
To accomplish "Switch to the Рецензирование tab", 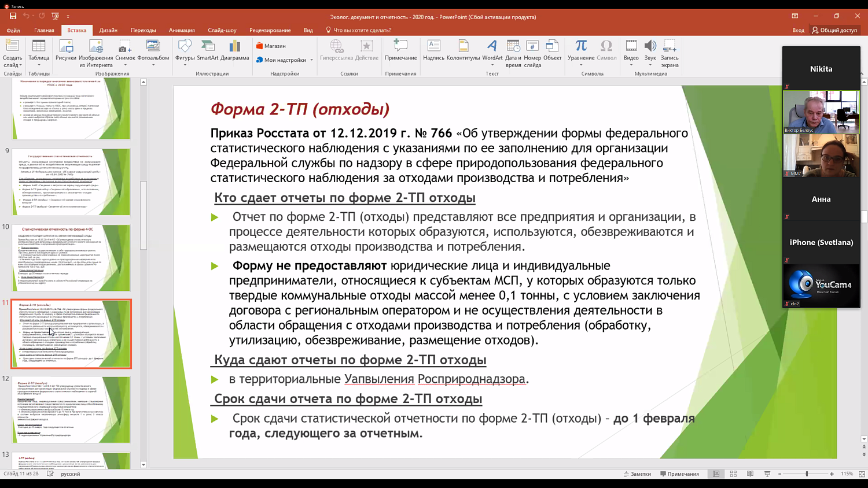I will (270, 30).
